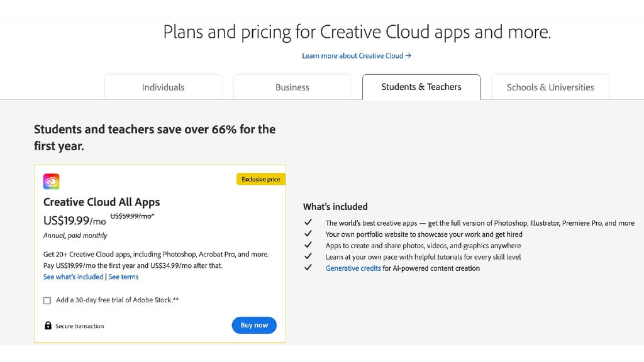
Task: Click the checkmark beside the tutorials benefit
Action: (308, 256)
